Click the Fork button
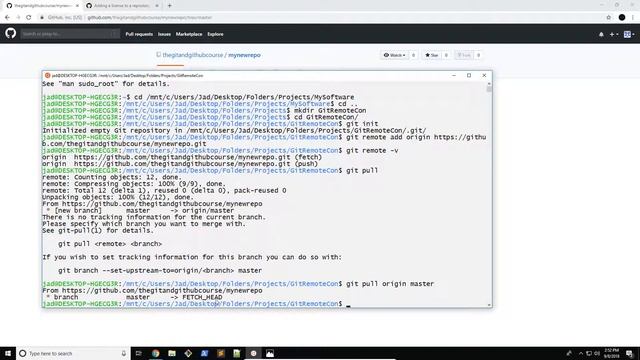 coord(464,55)
